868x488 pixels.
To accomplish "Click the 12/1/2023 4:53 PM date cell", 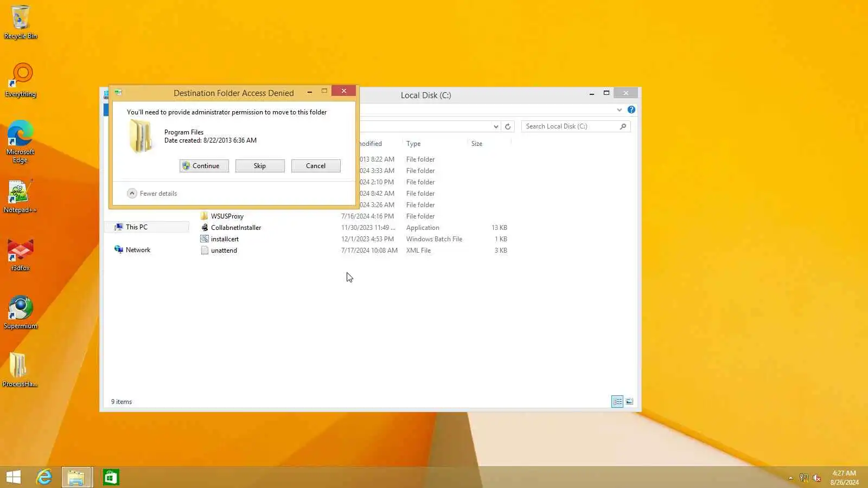I will (367, 239).
